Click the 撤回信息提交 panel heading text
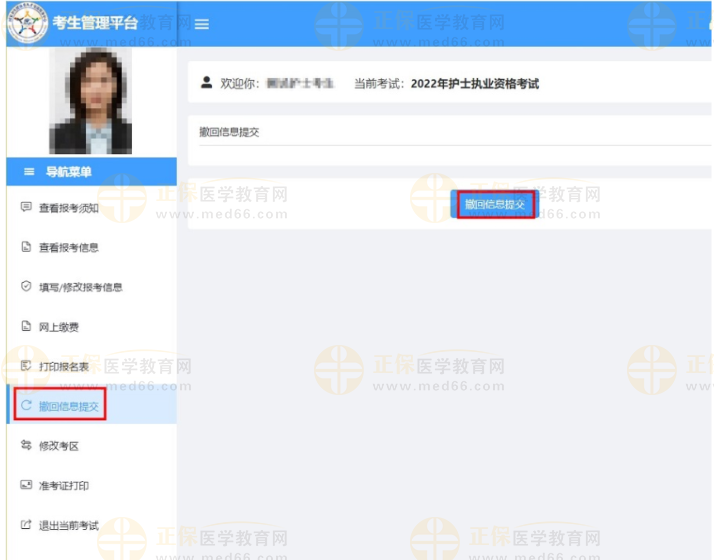The image size is (714, 560). tap(230, 132)
